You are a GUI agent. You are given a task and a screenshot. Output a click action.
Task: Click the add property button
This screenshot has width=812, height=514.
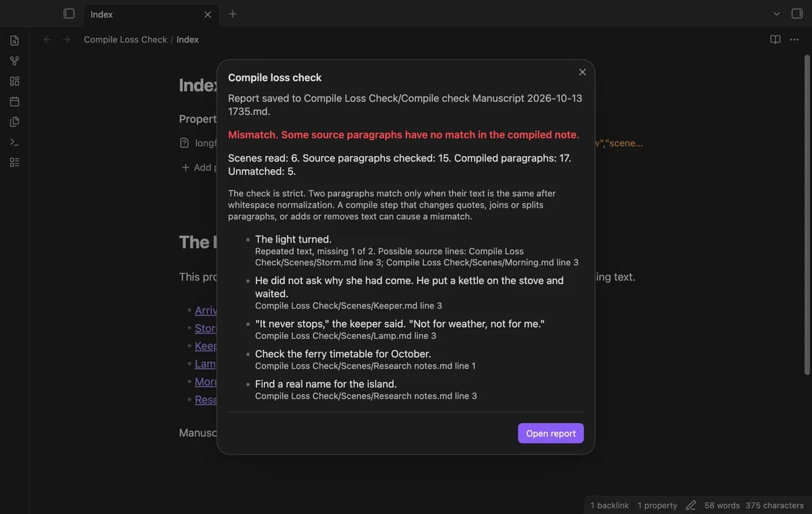(199, 168)
